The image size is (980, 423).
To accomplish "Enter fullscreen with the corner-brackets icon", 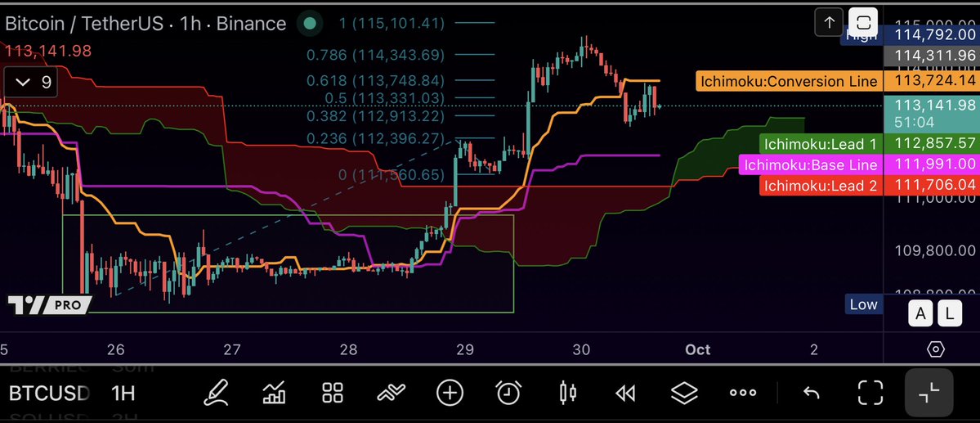I will [x=870, y=393].
